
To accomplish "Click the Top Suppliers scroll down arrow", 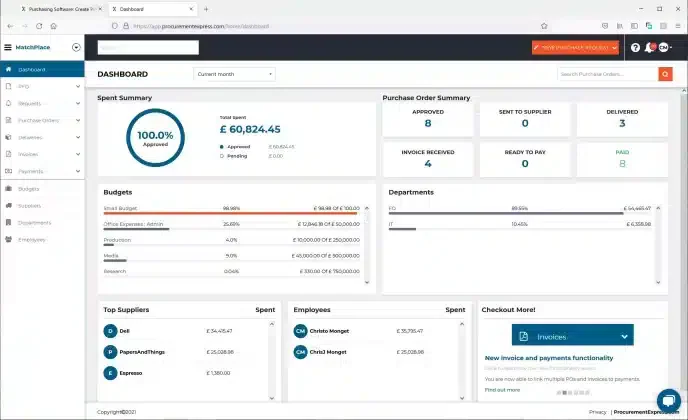I will point(272,398).
